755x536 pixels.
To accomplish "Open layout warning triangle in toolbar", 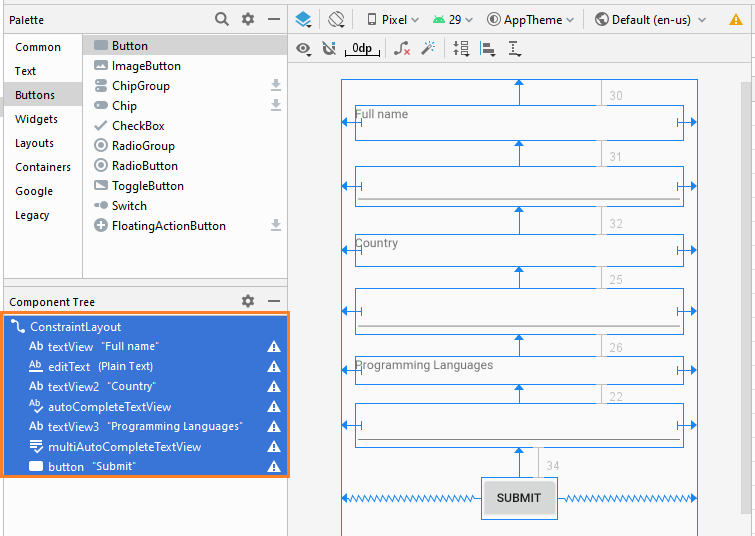I will pos(735,20).
